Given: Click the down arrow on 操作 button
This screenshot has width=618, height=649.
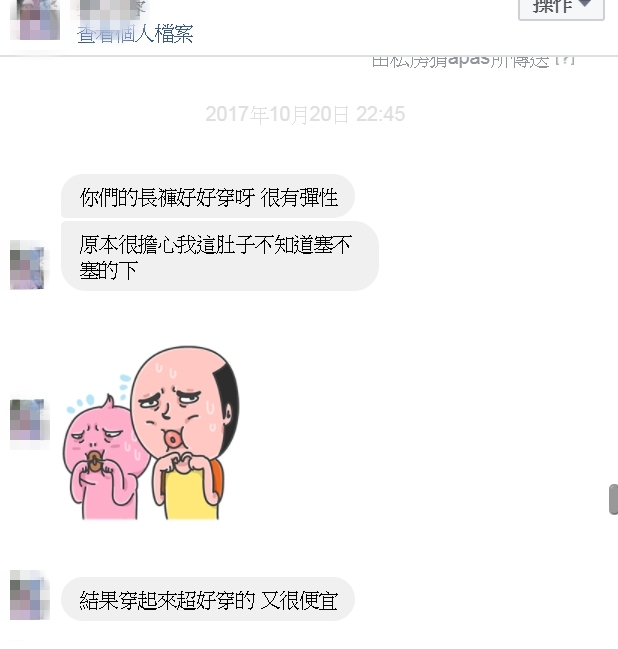Looking at the screenshot, I should [584, 3].
